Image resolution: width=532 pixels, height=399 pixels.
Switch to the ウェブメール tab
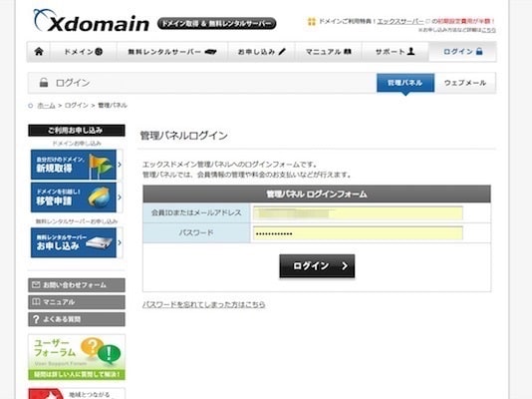465,83
